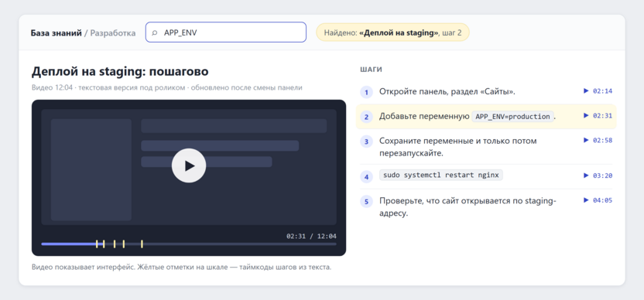Click step number 1 badge
This screenshot has width=644, height=300.
point(366,92)
